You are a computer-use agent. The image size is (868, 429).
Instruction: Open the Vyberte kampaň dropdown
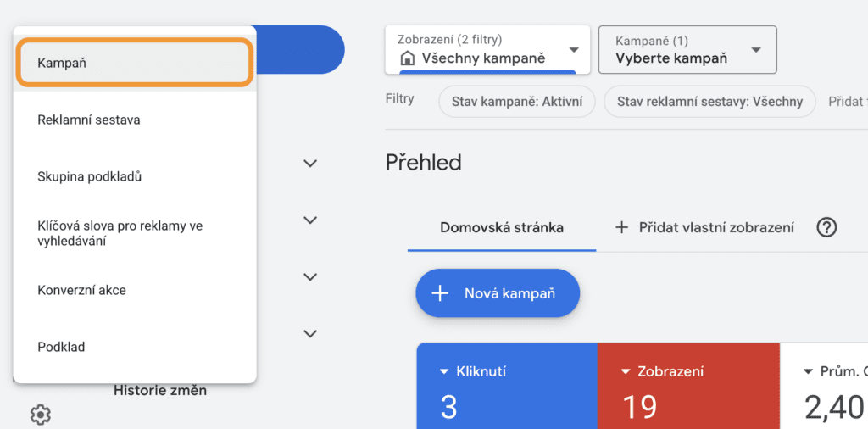pyautogui.click(x=756, y=50)
